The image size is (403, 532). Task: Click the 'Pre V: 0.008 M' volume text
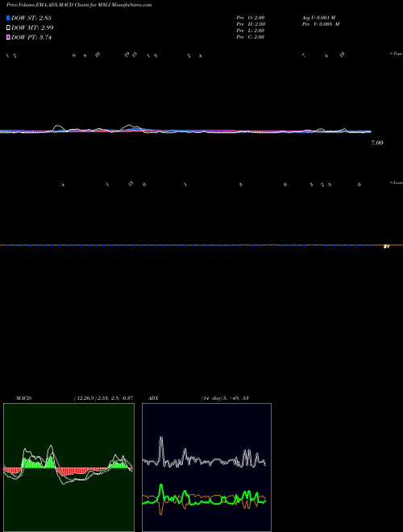click(x=321, y=24)
